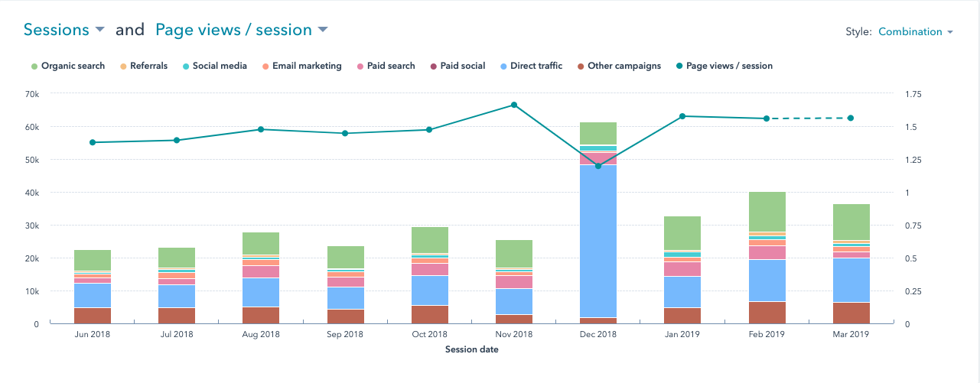Toggle Referrals legend series
980x383 pixels.
click(148, 66)
